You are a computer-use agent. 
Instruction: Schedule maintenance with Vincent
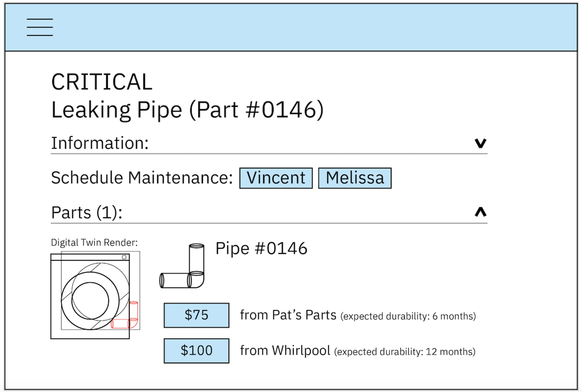[276, 178]
